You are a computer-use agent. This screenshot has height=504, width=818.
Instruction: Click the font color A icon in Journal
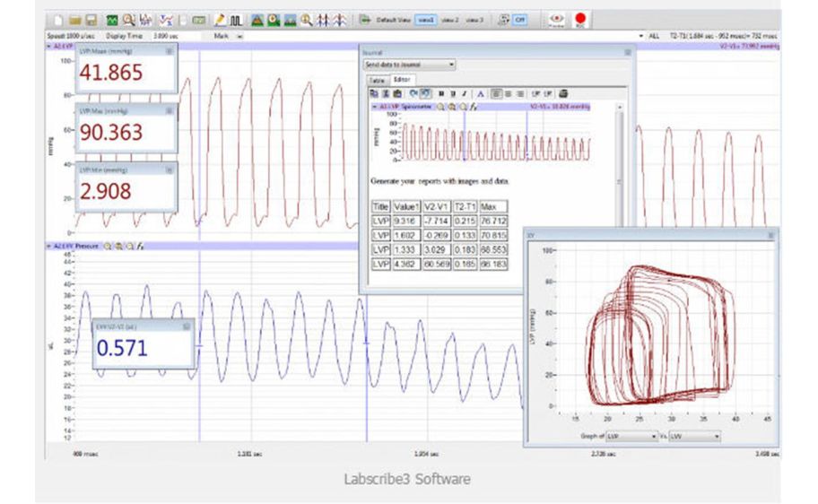pyautogui.click(x=480, y=93)
